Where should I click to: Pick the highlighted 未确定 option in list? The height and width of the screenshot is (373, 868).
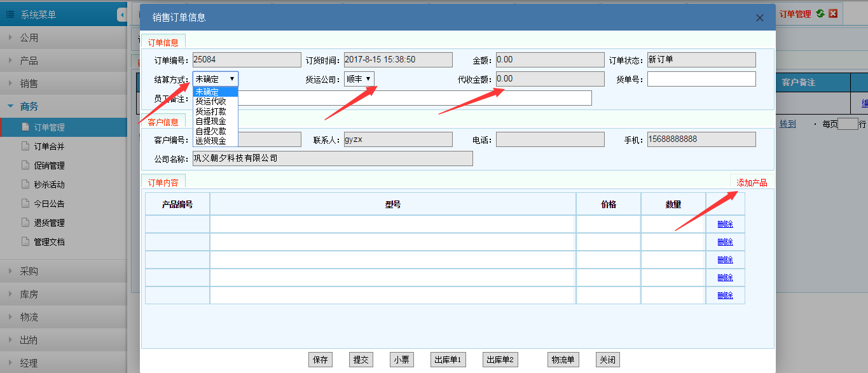pyautogui.click(x=216, y=92)
